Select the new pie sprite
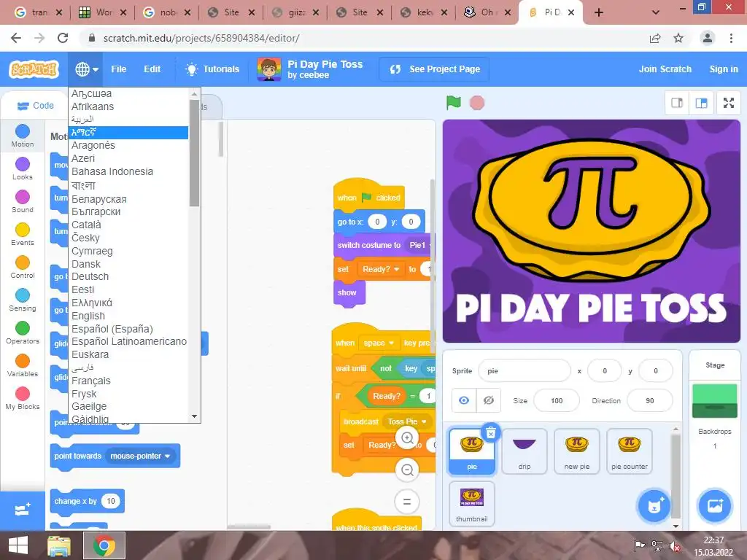 tap(576, 451)
